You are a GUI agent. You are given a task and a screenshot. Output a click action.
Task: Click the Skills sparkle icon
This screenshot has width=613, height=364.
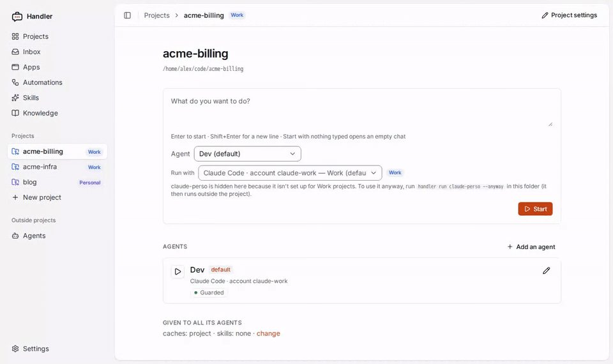(x=15, y=98)
